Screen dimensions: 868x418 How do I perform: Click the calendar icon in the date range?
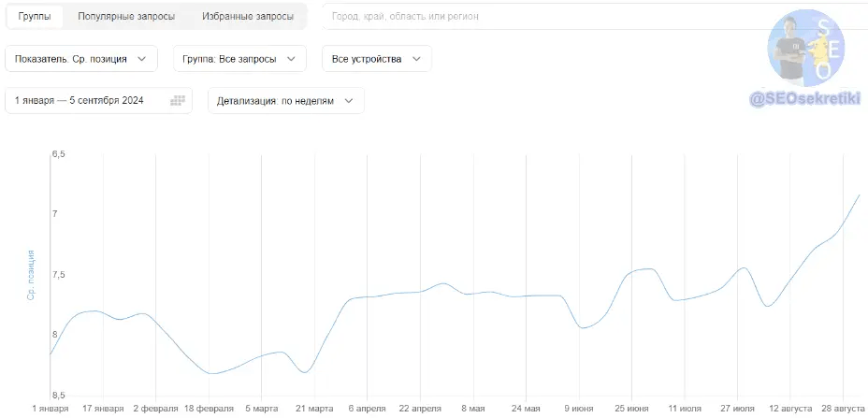tap(178, 101)
